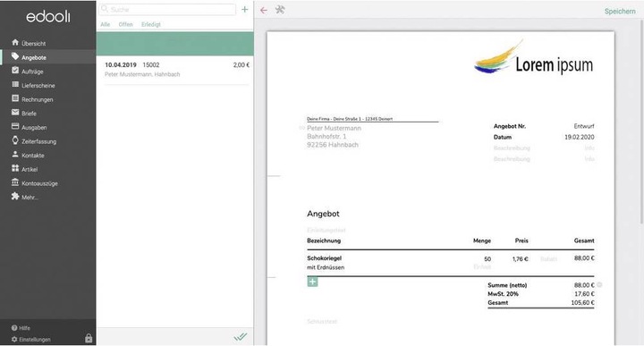Click the double checkmark icon below the list
Screen dimensions: 644x346
[x=241, y=337]
